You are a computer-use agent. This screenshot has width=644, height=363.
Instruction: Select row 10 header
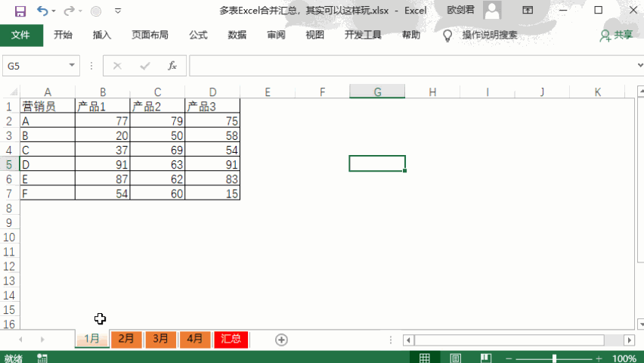9,237
